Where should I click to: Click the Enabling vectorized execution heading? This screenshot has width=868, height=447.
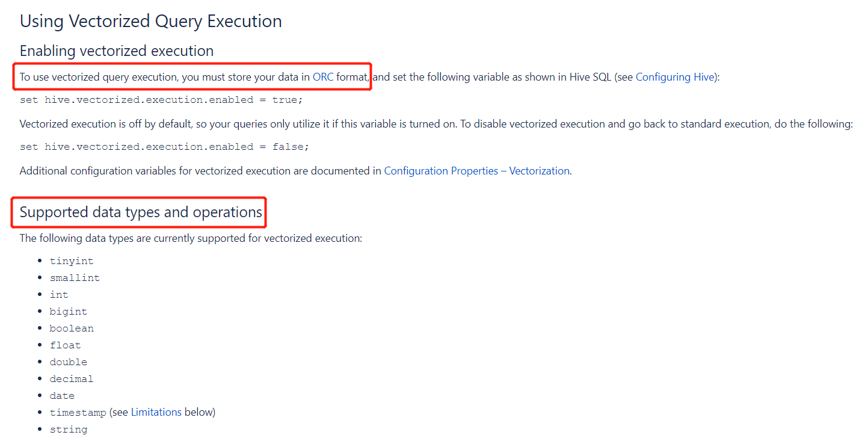point(116,51)
